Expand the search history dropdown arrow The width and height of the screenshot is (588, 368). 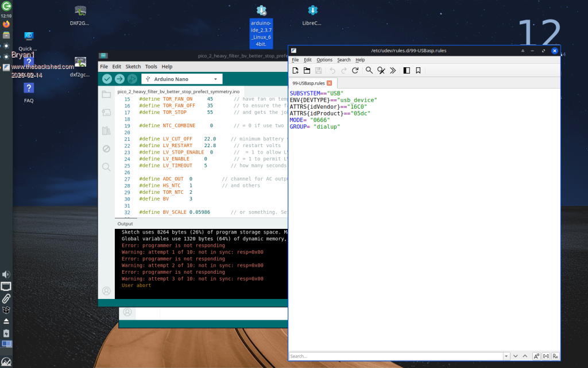coord(506,356)
